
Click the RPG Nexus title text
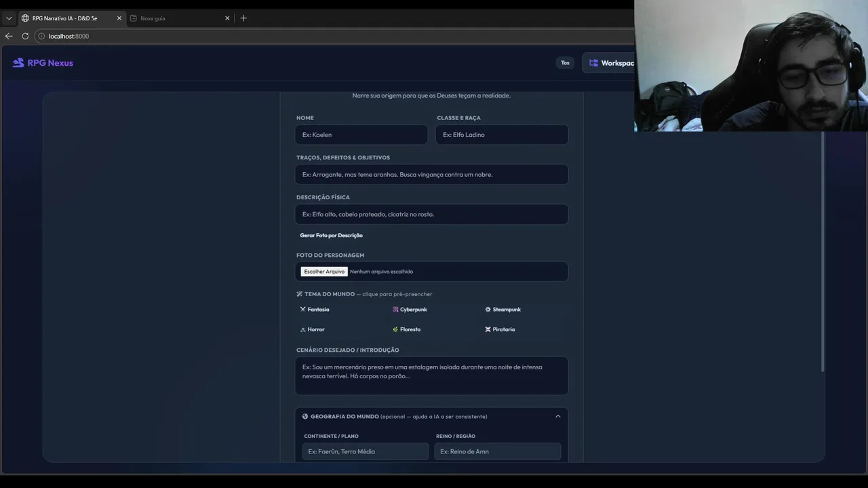pyautogui.click(x=50, y=63)
